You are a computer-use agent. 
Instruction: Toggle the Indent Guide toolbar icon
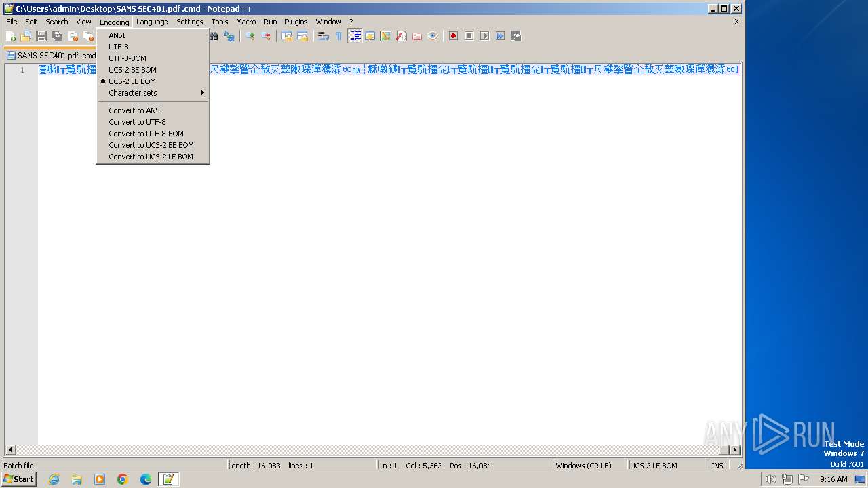(355, 36)
